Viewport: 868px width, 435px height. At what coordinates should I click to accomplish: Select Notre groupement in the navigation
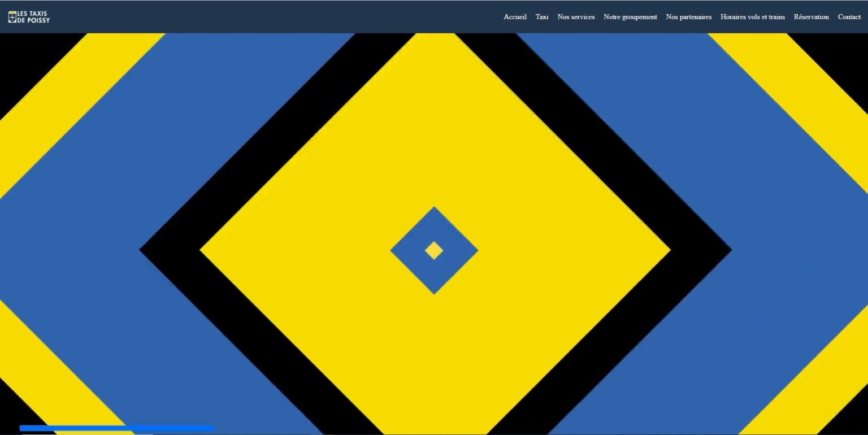tap(630, 17)
